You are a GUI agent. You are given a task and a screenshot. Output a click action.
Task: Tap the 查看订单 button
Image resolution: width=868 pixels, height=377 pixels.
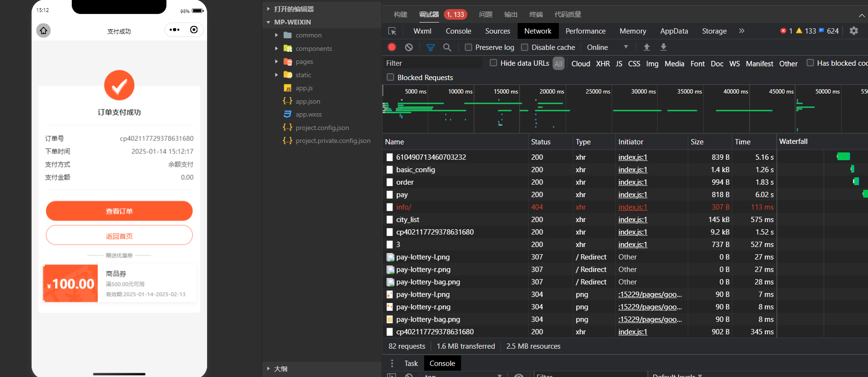click(x=119, y=211)
